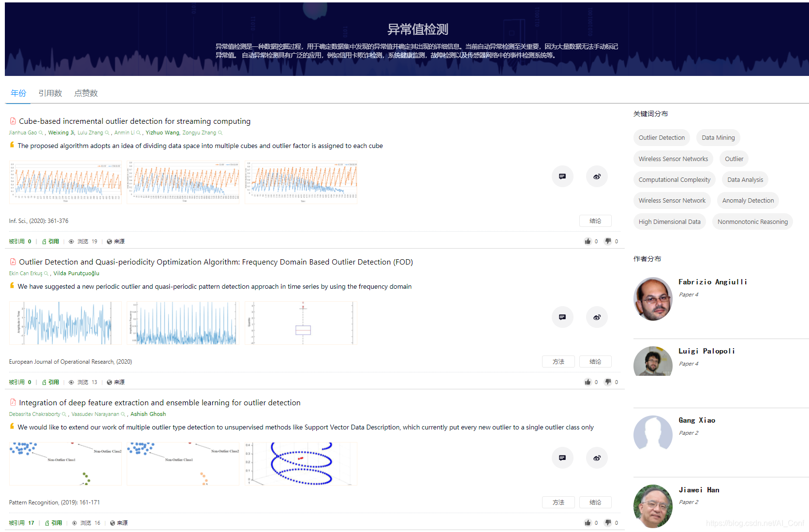This screenshot has width=809, height=532.
Task: Open author Ashish Ghosh link
Action: point(148,414)
